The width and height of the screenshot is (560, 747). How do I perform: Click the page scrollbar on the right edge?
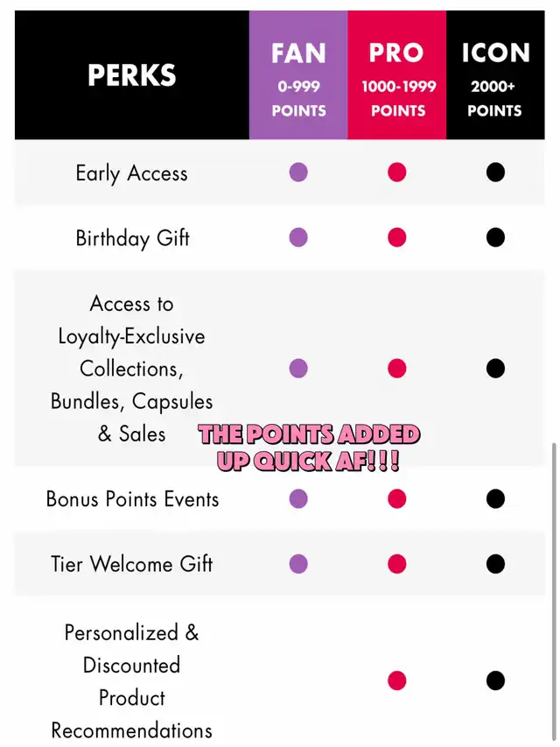[x=552, y=595]
